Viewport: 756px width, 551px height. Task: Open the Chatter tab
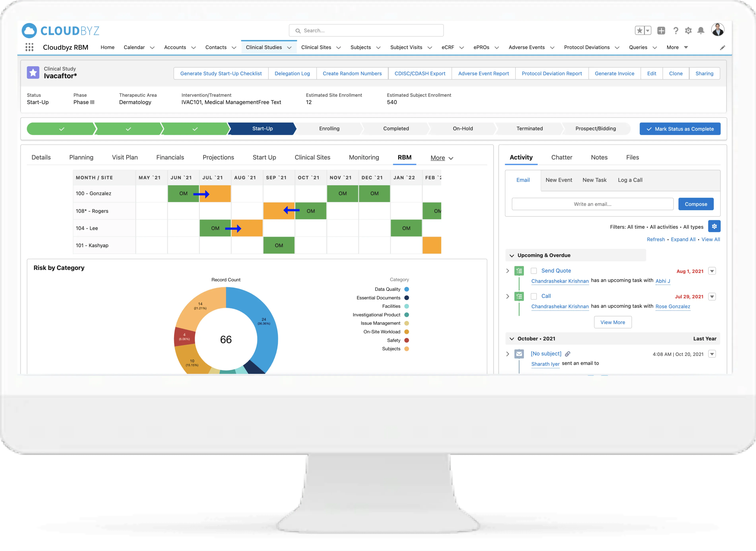pyautogui.click(x=561, y=157)
